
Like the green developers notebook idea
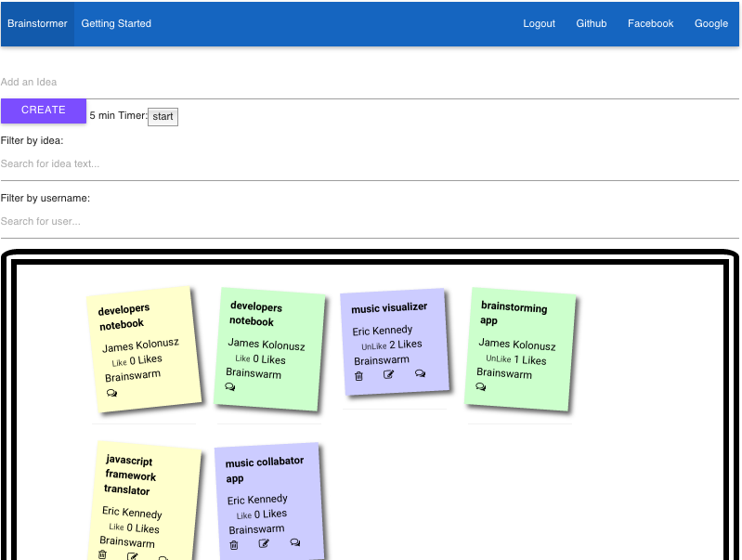pos(242,358)
